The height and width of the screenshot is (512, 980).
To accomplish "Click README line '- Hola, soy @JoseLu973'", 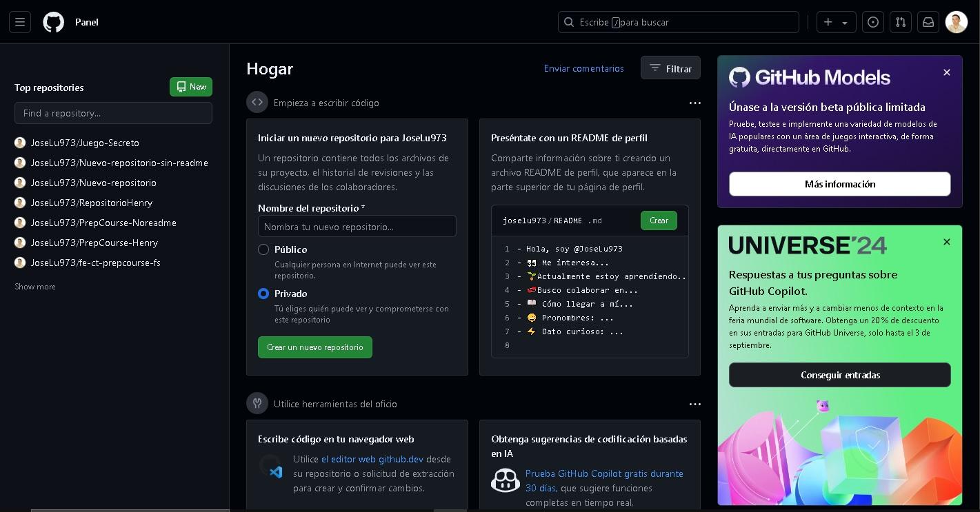I will (570, 249).
